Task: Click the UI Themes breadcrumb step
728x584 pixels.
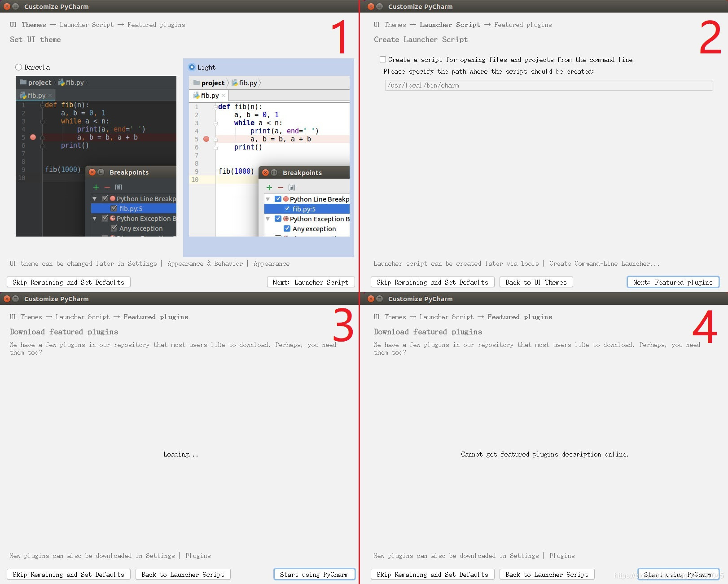Action: point(28,25)
